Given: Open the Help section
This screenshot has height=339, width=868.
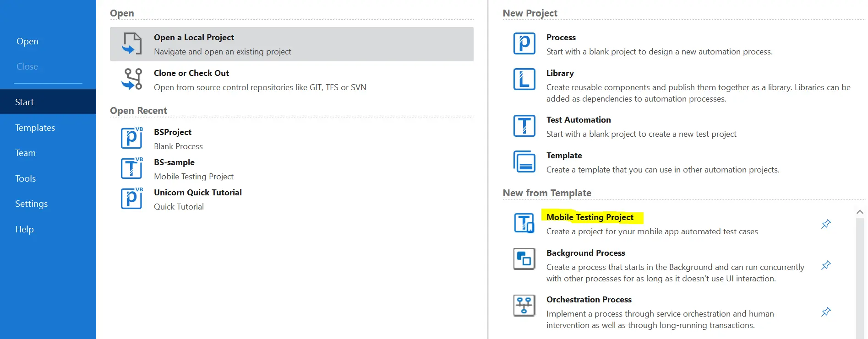Looking at the screenshot, I should point(24,229).
